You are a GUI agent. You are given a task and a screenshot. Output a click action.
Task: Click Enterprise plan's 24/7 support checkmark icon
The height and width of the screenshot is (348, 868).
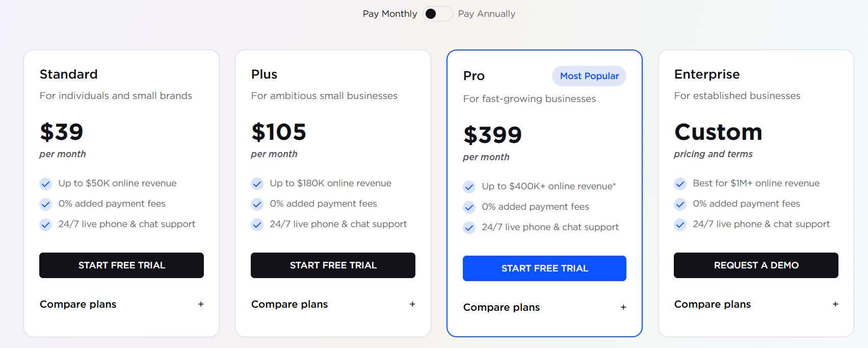[680, 225]
